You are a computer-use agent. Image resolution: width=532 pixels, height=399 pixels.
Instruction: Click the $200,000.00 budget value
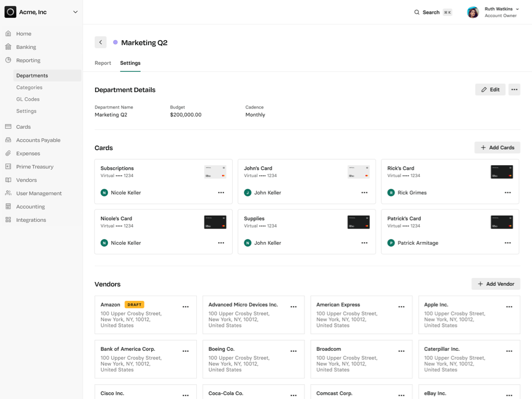coord(185,115)
